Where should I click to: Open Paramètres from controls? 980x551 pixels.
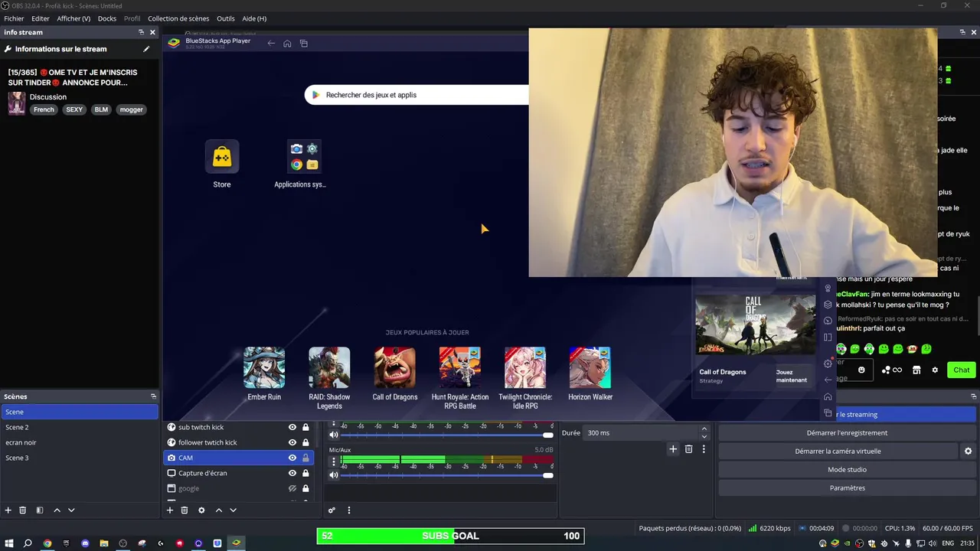(x=847, y=488)
